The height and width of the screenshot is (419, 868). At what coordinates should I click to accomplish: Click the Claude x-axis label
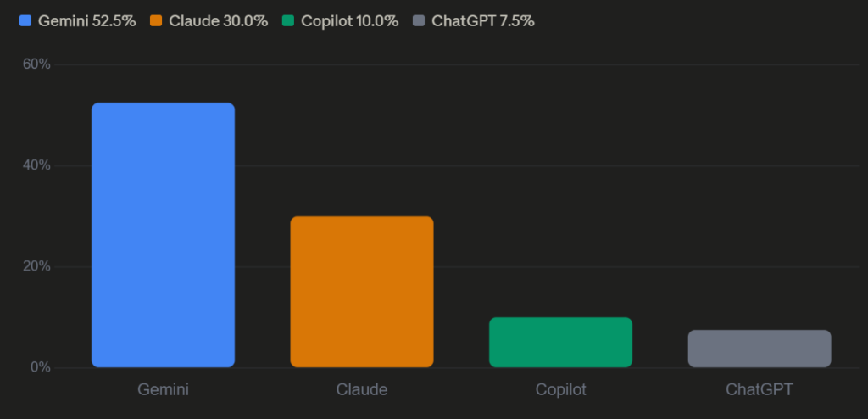click(x=362, y=390)
